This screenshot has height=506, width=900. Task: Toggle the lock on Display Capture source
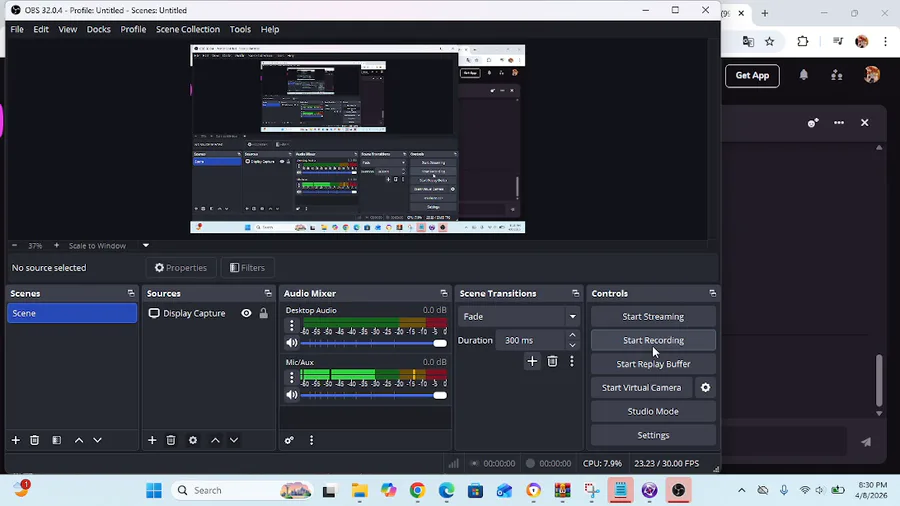[263, 313]
